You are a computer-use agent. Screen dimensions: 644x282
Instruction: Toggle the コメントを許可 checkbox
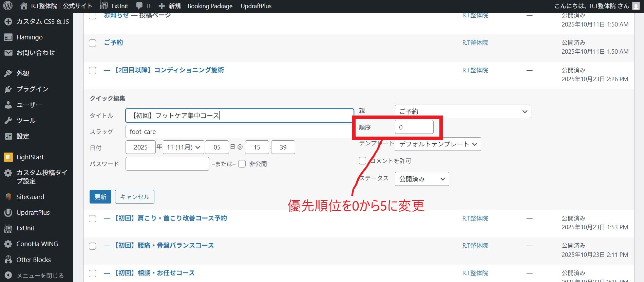pos(363,161)
